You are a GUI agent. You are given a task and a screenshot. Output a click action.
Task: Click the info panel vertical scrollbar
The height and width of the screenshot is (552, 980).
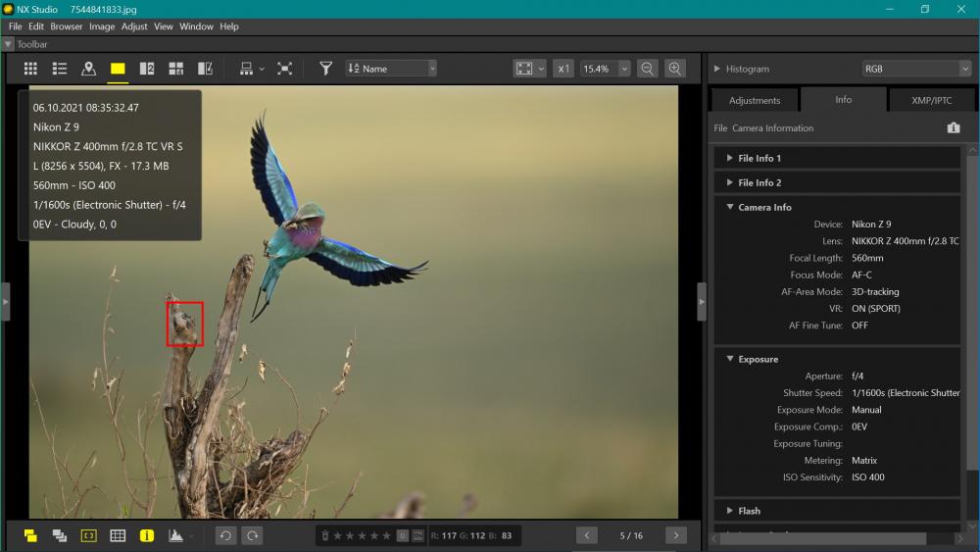coord(971,313)
